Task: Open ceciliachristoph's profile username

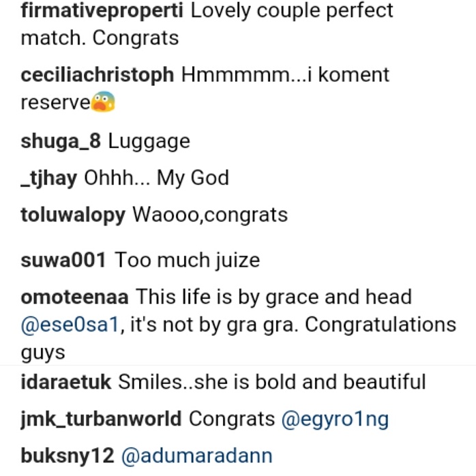Action: pos(98,75)
